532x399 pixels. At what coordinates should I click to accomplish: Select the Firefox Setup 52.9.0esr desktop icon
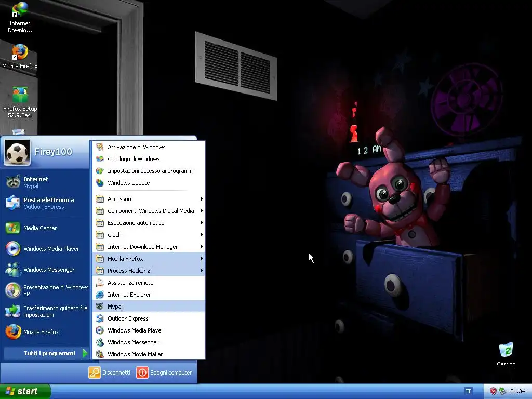(x=20, y=102)
